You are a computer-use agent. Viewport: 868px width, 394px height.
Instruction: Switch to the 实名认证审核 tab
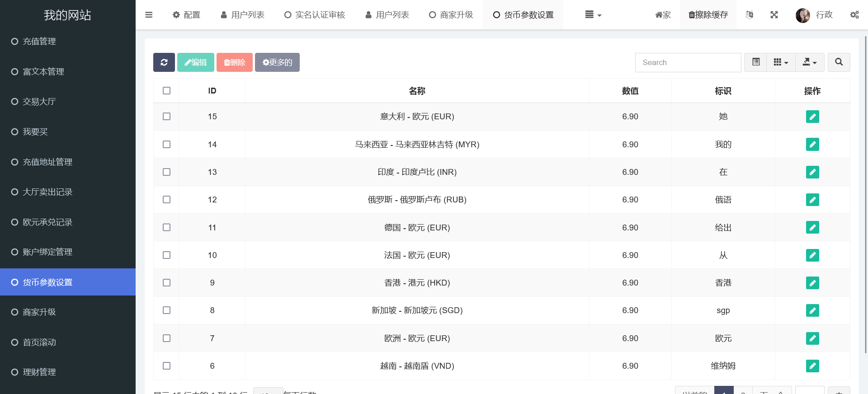click(x=315, y=15)
